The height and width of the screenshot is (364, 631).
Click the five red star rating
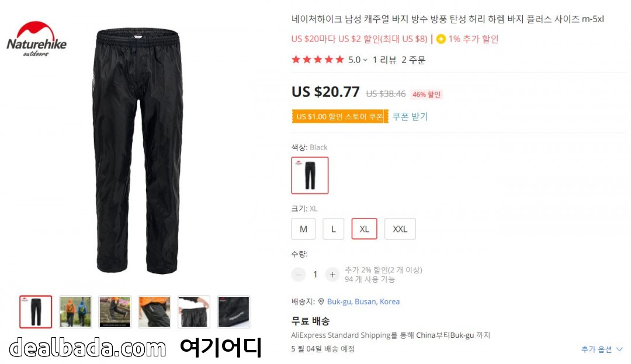318,60
